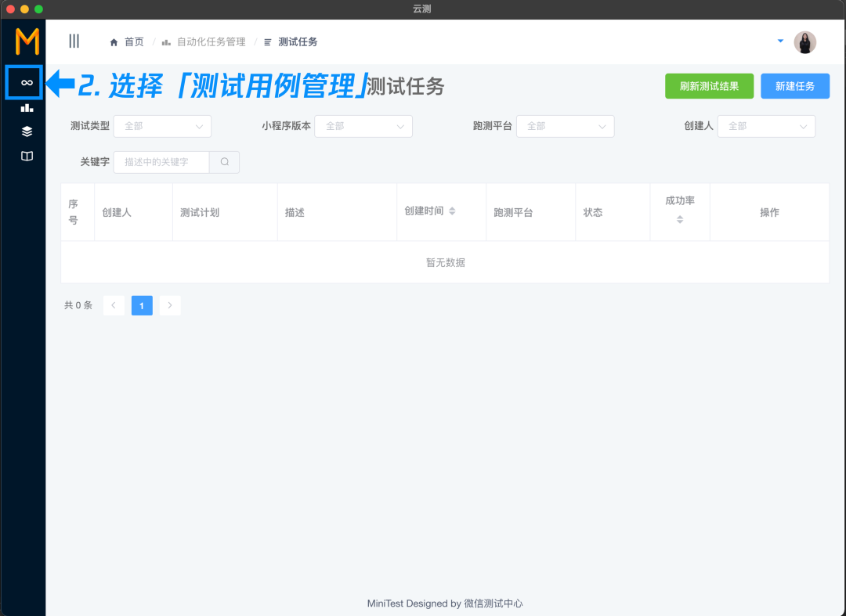Open the bar chart sidebar icon
This screenshot has width=846, height=616.
(27, 108)
